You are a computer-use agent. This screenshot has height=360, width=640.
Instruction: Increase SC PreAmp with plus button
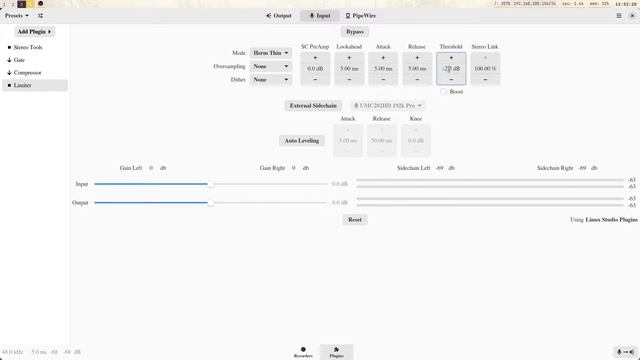315,58
